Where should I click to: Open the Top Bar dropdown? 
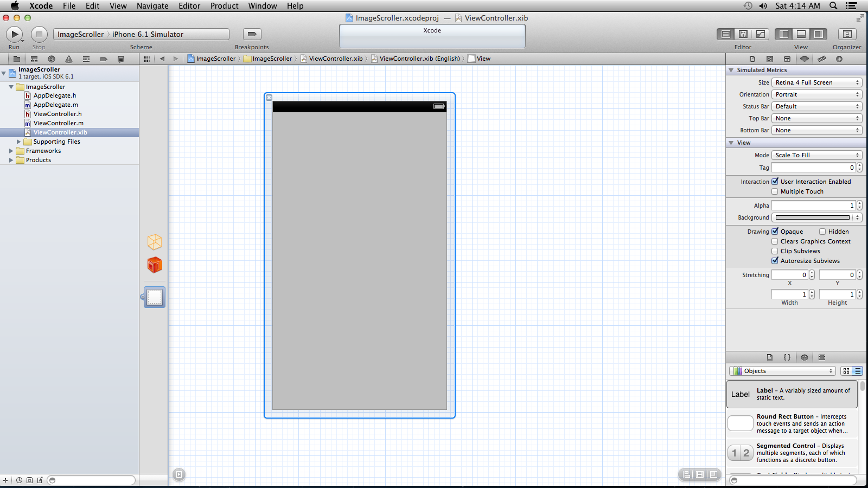pos(817,118)
